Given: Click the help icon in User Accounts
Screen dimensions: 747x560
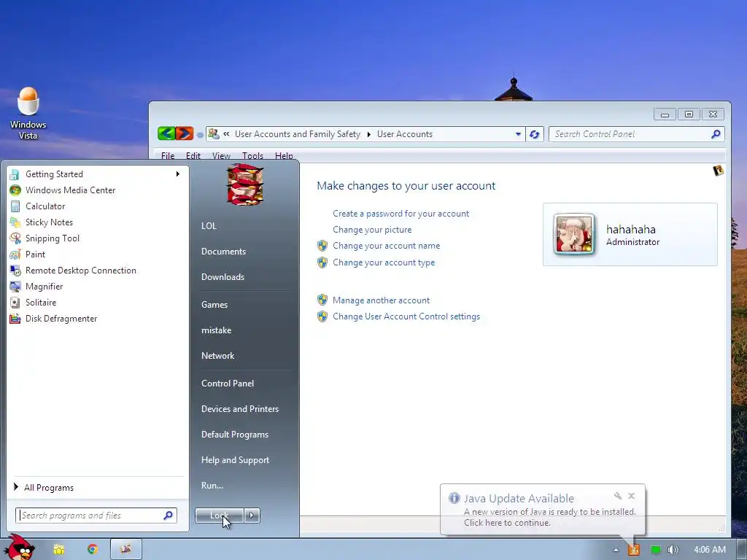Looking at the screenshot, I should (718, 171).
